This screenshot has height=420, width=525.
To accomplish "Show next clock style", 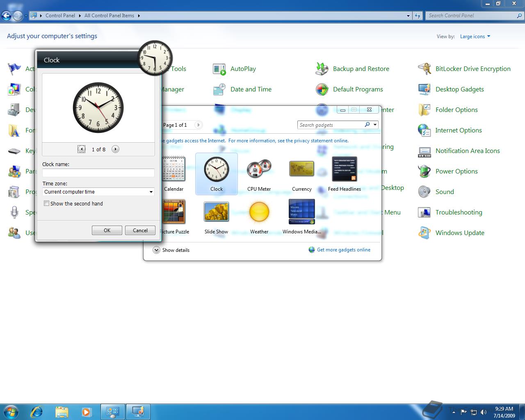I will [115, 149].
